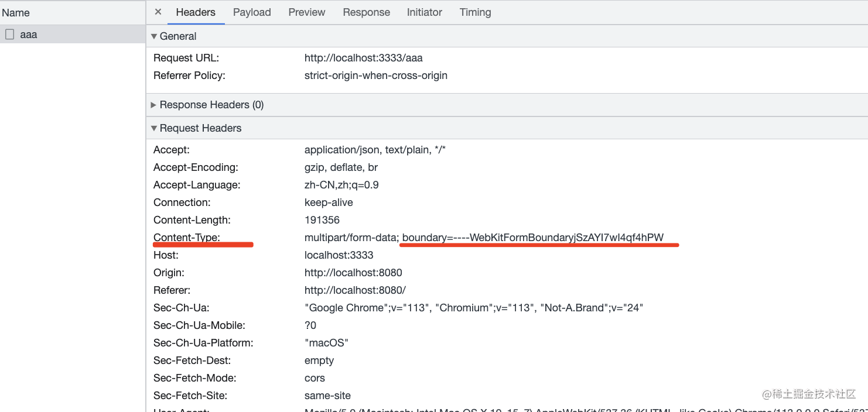Switch to the Payload tab
The image size is (868, 412).
coord(252,12)
